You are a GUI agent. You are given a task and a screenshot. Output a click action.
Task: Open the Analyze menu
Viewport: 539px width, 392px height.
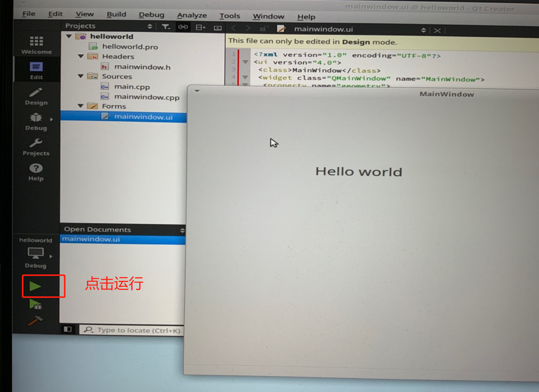tap(192, 15)
